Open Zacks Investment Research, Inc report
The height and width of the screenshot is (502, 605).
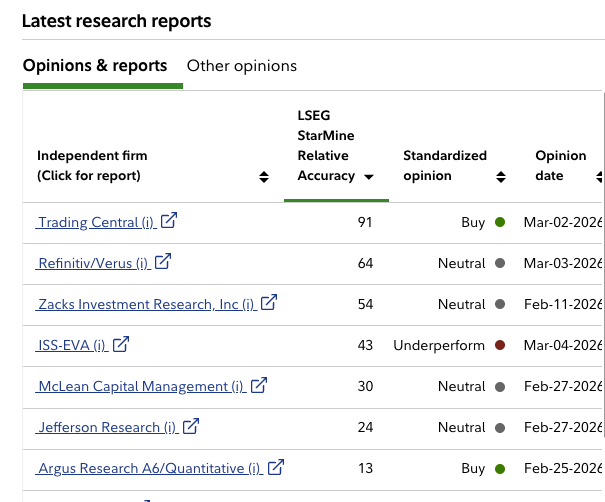[146, 304]
